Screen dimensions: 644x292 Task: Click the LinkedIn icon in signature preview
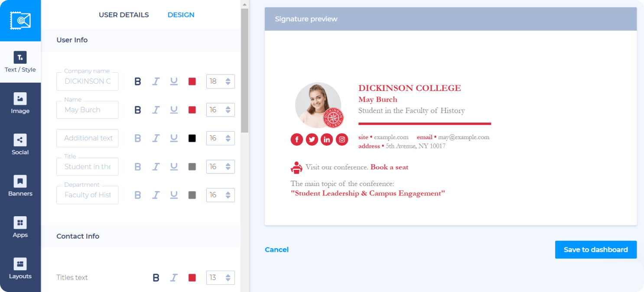(327, 140)
